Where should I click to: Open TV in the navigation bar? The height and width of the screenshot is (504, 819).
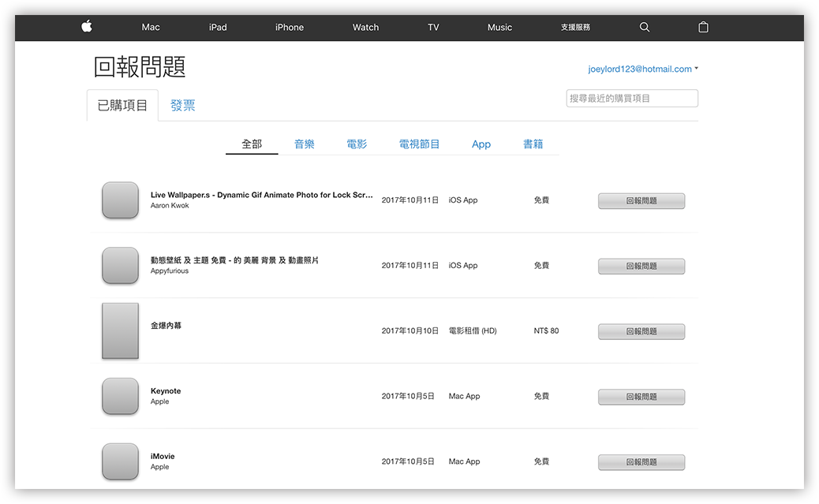433,27
